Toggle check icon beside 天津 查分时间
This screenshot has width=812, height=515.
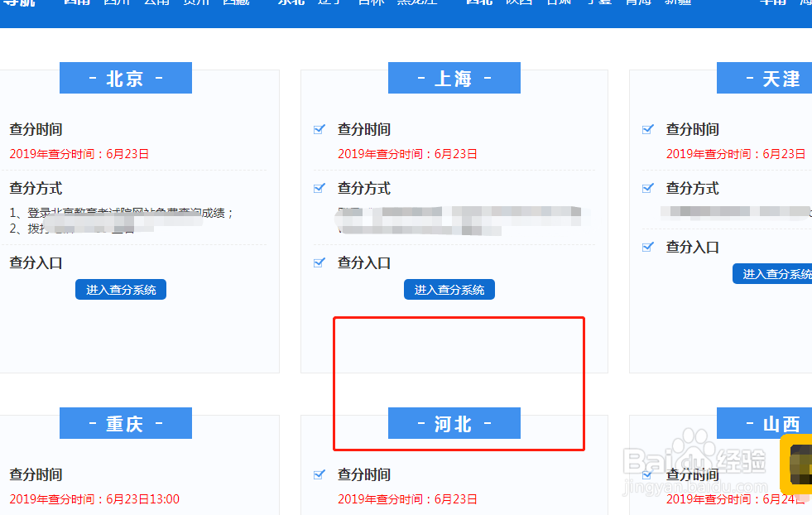(x=648, y=129)
